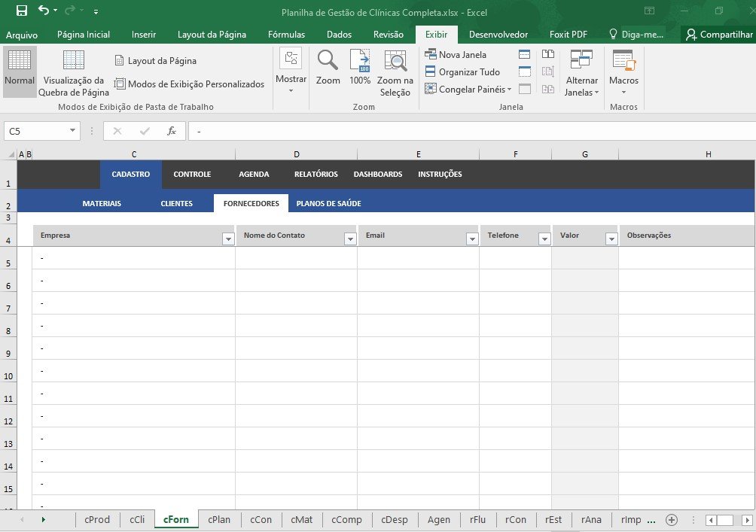Expand the Congelar Painéis dropdown

468,90
